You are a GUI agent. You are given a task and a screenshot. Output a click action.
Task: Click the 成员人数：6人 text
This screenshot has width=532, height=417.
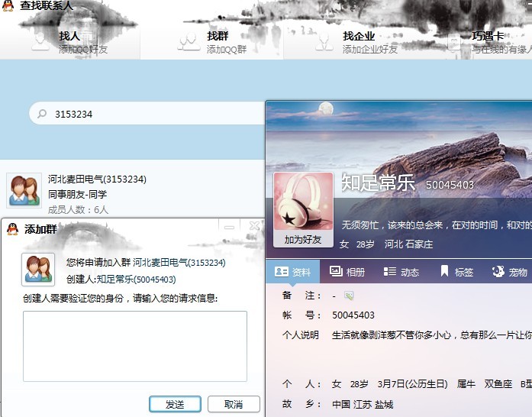tap(78, 209)
